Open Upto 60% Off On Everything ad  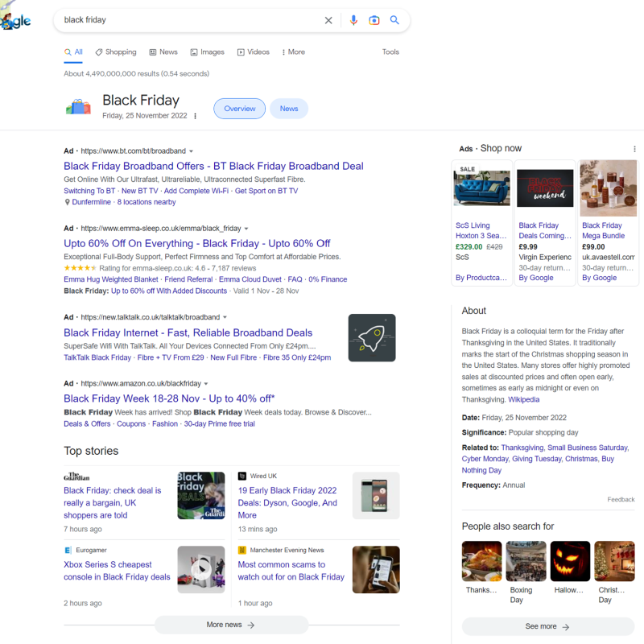196,244
